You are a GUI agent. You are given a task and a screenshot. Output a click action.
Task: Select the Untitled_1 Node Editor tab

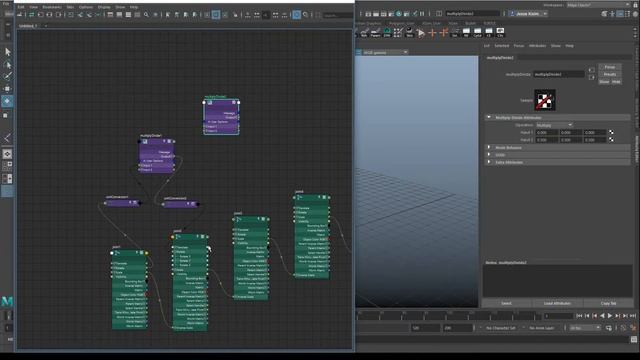click(28, 26)
